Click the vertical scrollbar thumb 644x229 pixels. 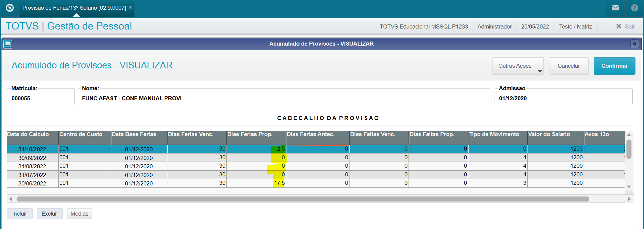(629, 149)
